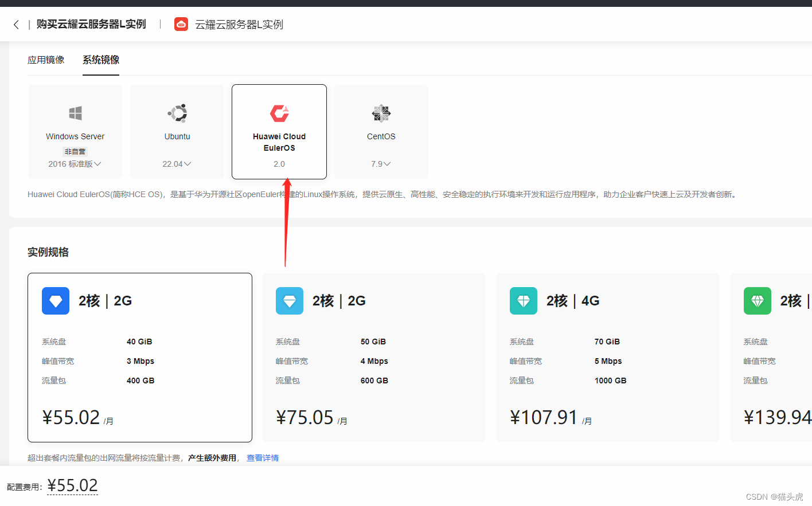Viewport: 812px width, 506px height.
Task: Click the 3 Mbps bandwidth value
Action: pyautogui.click(x=140, y=361)
